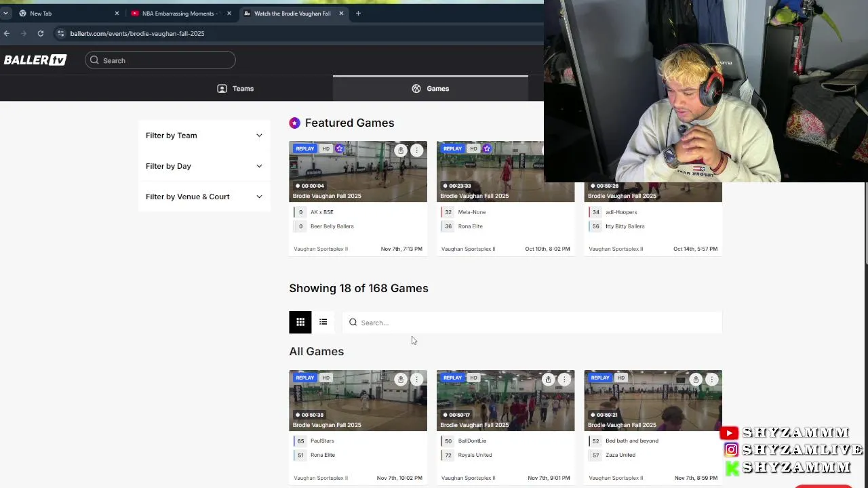Open PaulStars vs Rona Elite thumbnail

click(358, 401)
